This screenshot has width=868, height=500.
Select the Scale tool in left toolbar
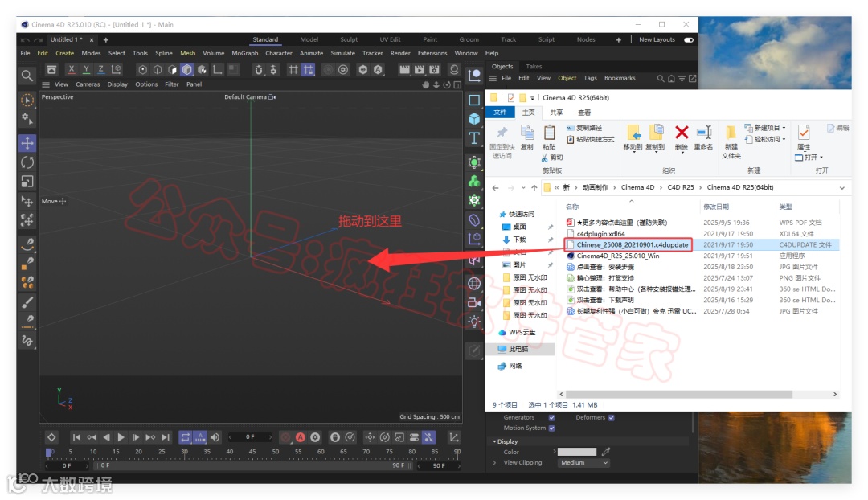27,182
